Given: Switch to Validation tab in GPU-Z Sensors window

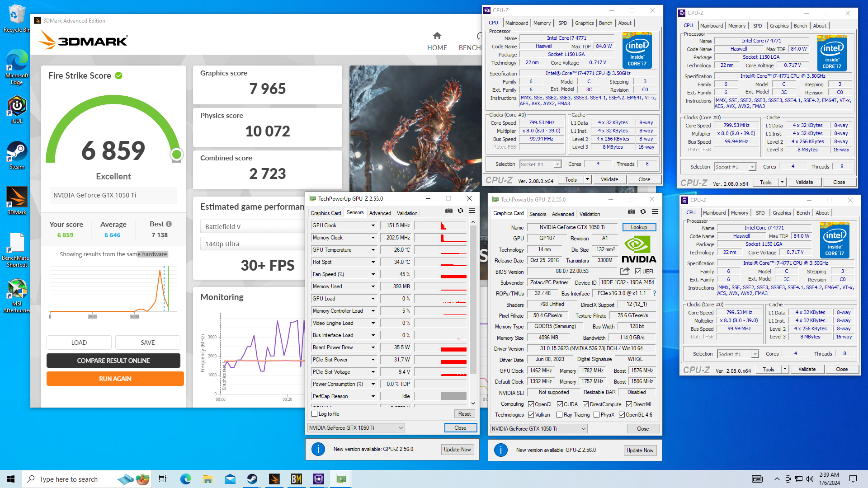Looking at the screenshot, I should (407, 213).
